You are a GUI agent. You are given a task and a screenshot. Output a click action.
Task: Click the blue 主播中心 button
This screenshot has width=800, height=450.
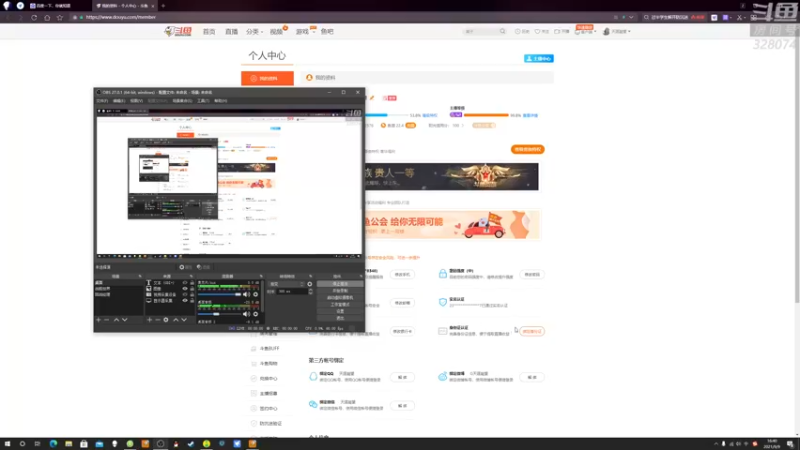(539, 59)
